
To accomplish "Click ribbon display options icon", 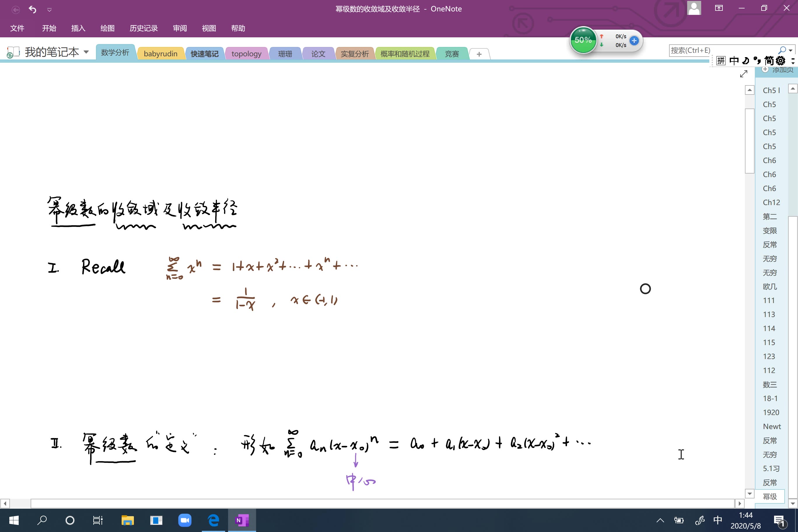I will pyautogui.click(x=719, y=8).
